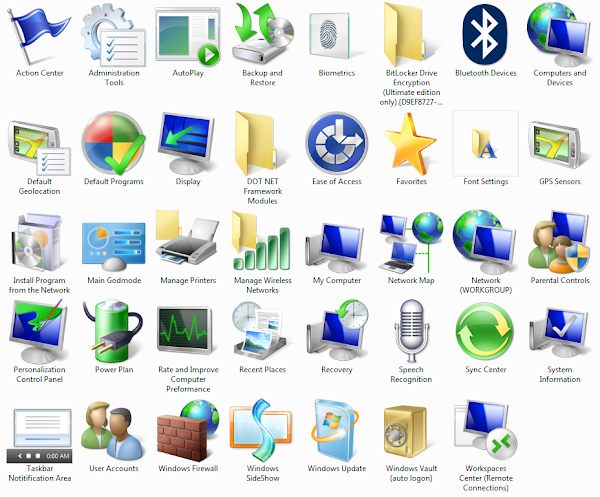Open Windows Firewall brick wall icon
600x497 pixels.
click(x=188, y=430)
